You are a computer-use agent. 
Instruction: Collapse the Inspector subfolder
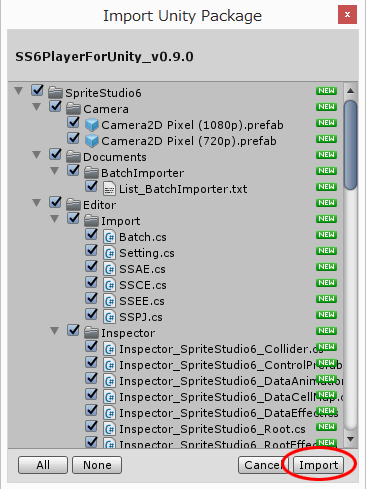55,331
